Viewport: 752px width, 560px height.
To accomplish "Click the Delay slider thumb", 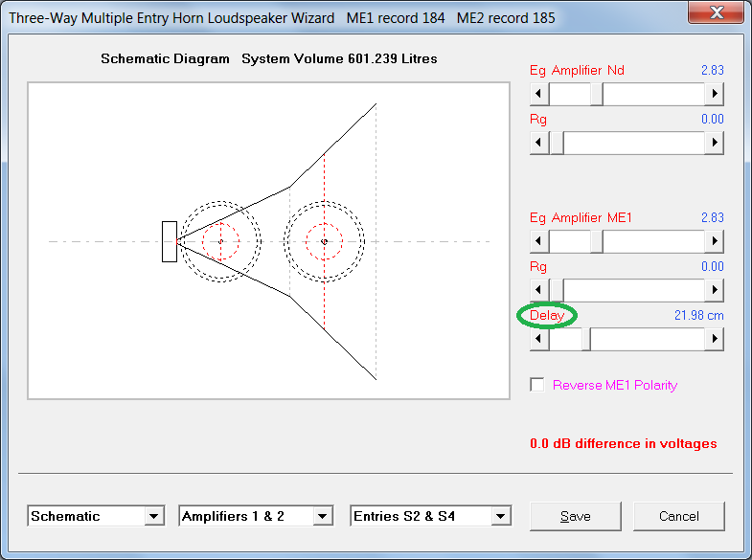I will click(x=585, y=339).
